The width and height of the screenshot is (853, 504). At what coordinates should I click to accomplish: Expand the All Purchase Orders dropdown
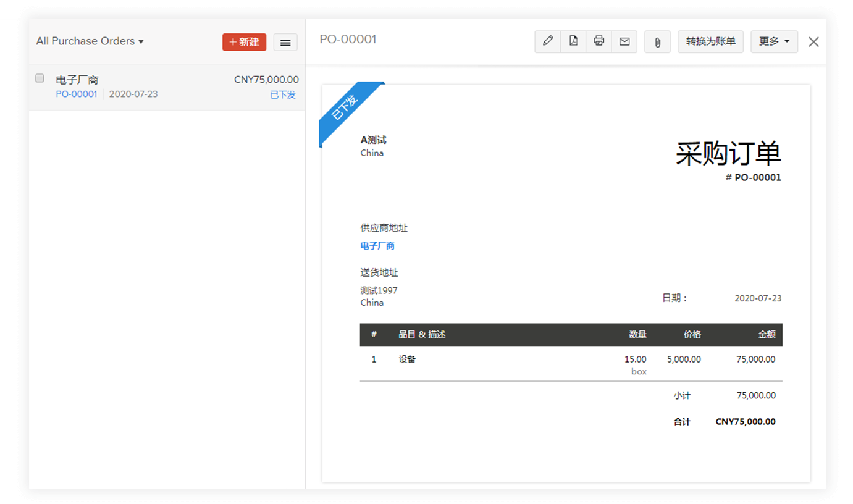tap(90, 41)
